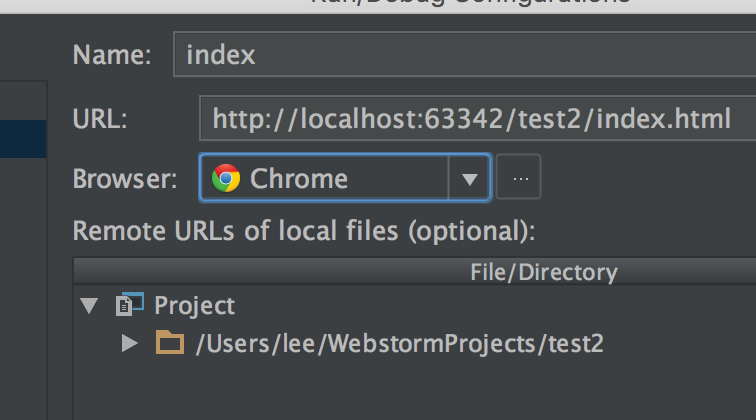
Task: Select the /Users/lee/WebstormProjects/test2 path row
Action: [x=400, y=344]
